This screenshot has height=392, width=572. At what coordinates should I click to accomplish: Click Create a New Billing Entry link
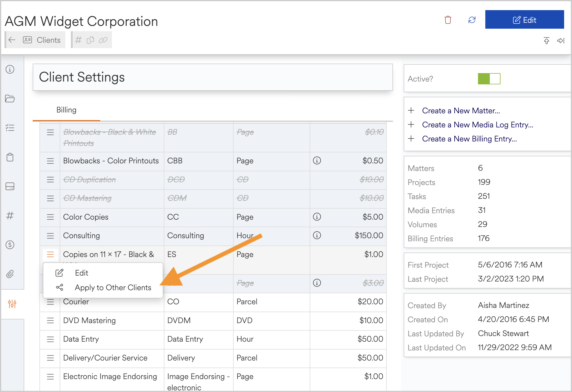470,139
